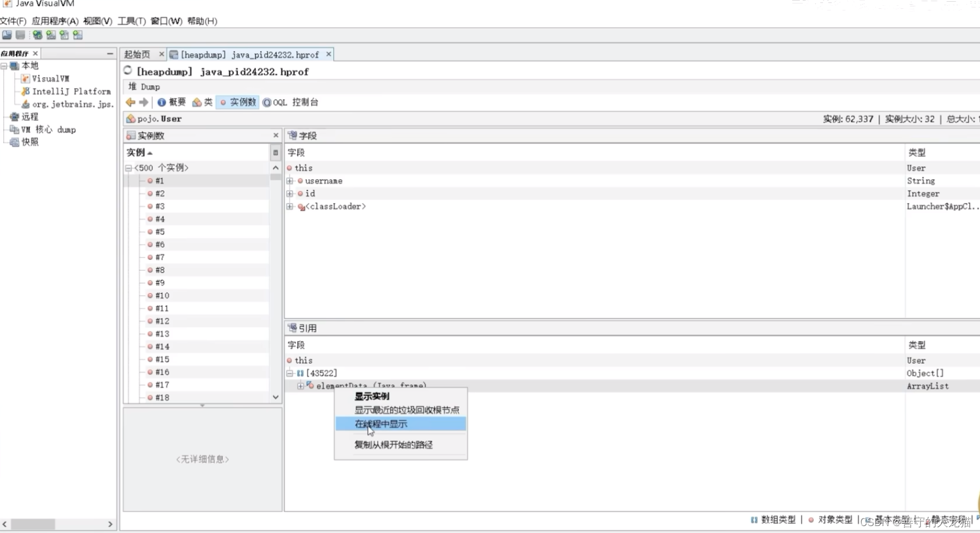Image resolution: width=980 pixels, height=533 pixels.
Task: Expand the username field node
Action: click(290, 181)
